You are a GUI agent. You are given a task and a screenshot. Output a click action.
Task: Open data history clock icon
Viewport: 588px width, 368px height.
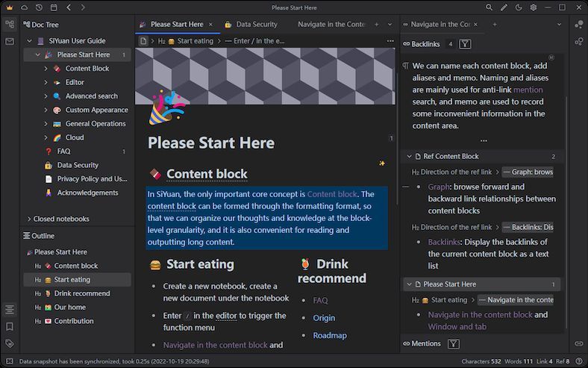[39, 7]
